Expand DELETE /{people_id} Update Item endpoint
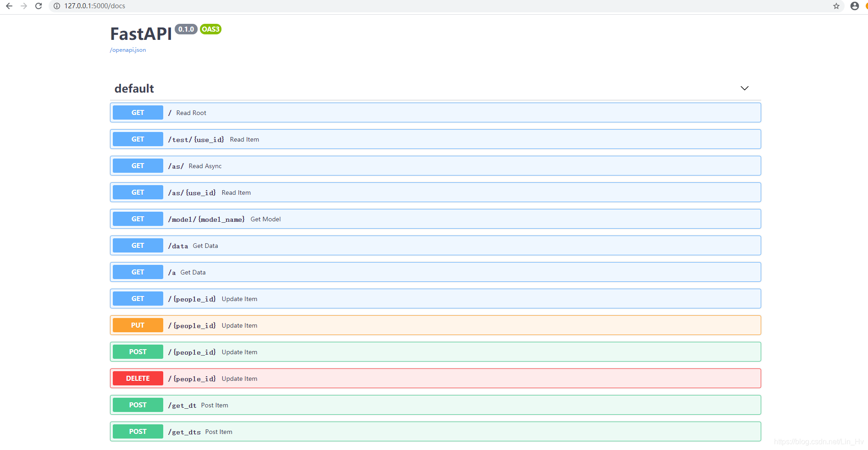The height and width of the screenshot is (450, 868). 435,379
